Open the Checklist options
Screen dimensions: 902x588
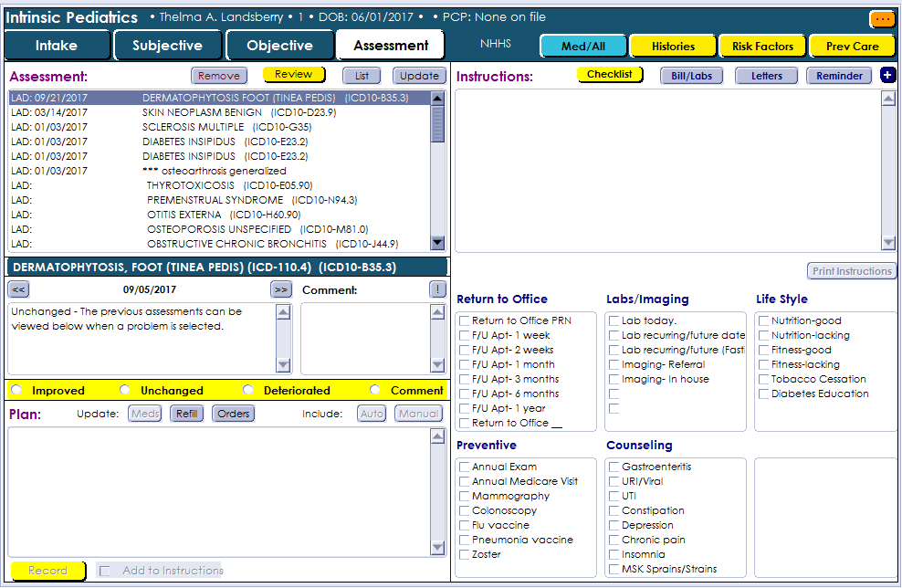click(x=609, y=75)
